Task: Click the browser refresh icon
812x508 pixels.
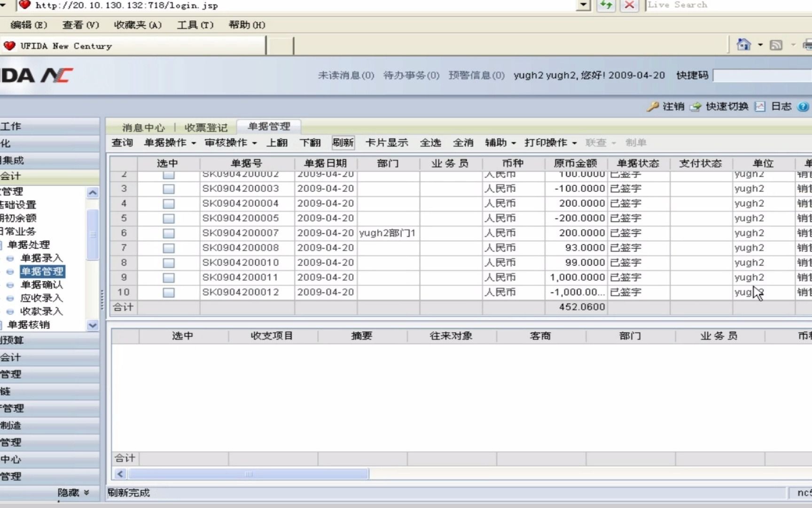Action: (x=606, y=5)
